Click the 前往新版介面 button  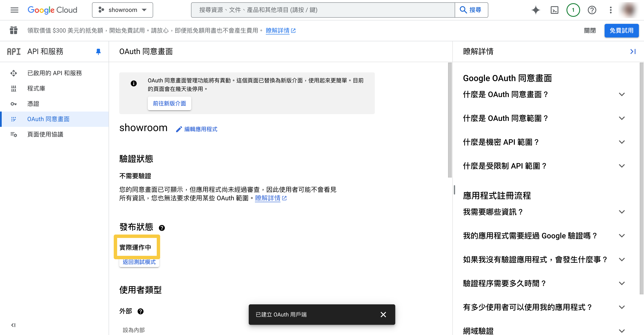(170, 103)
